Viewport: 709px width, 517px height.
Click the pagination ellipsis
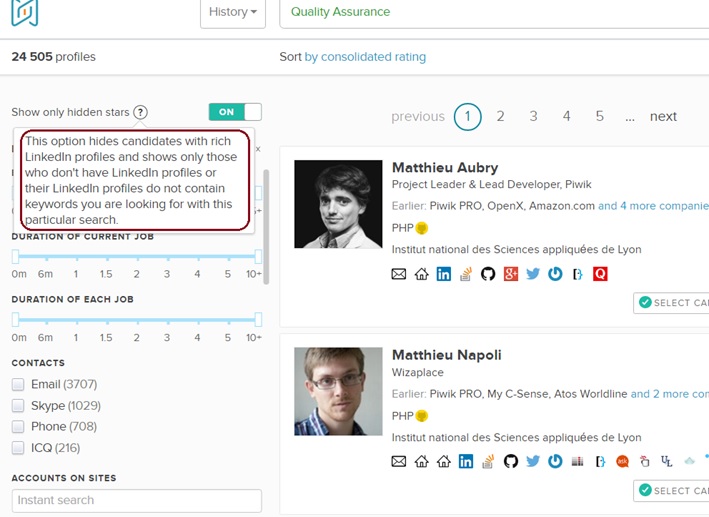(x=630, y=118)
